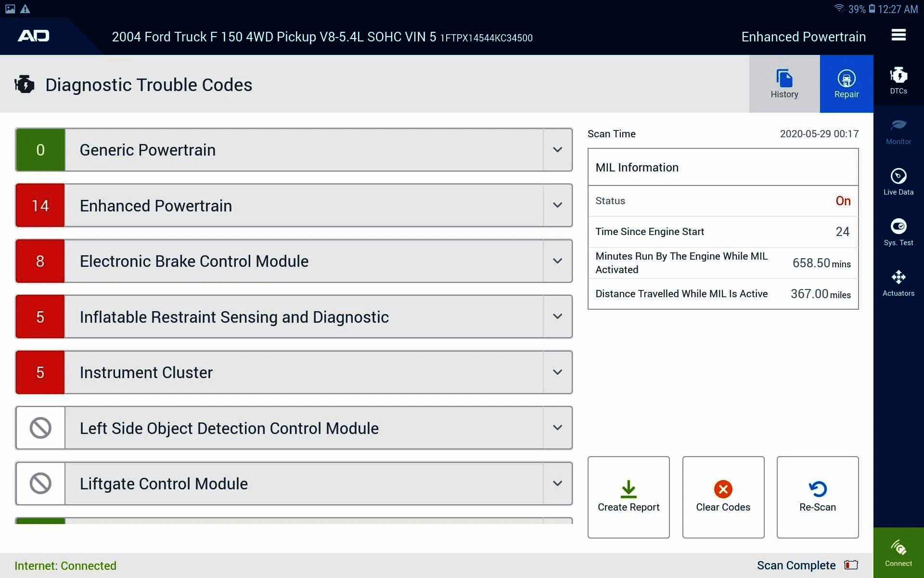Expand the Electronic Brake Control Module chevron
Screen dimensions: 924x578
(x=557, y=261)
